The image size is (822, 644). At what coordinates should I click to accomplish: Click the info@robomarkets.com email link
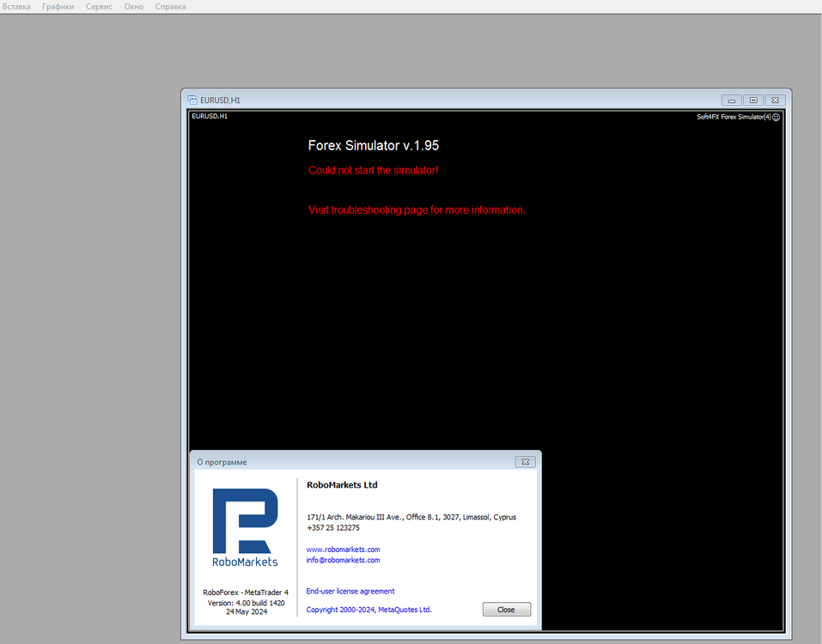(343, 560)
